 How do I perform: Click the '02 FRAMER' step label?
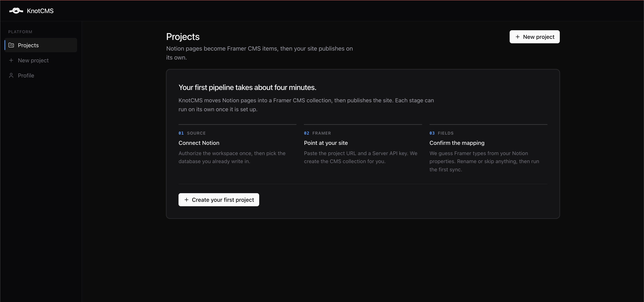[317, 133]
